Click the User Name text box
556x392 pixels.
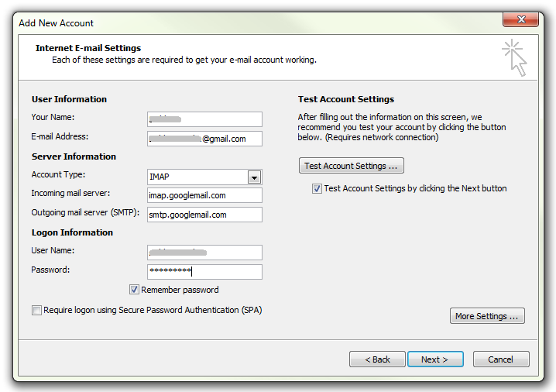click(x=204, y=253)
